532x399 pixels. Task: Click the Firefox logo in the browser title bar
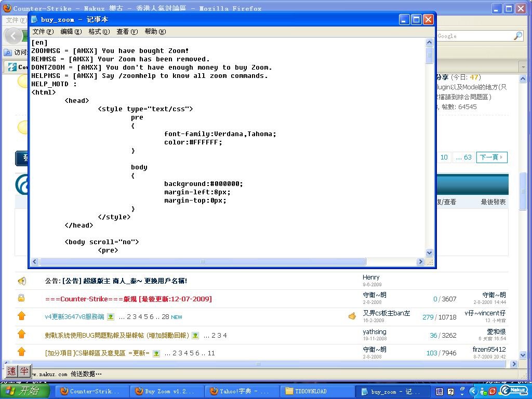coord(7,8)
